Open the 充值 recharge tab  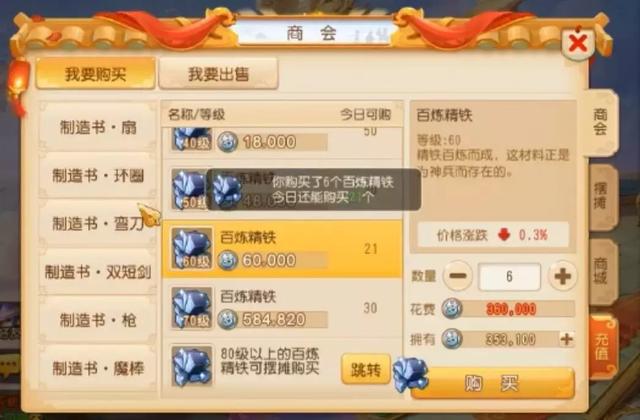click(x=602, y=347)
